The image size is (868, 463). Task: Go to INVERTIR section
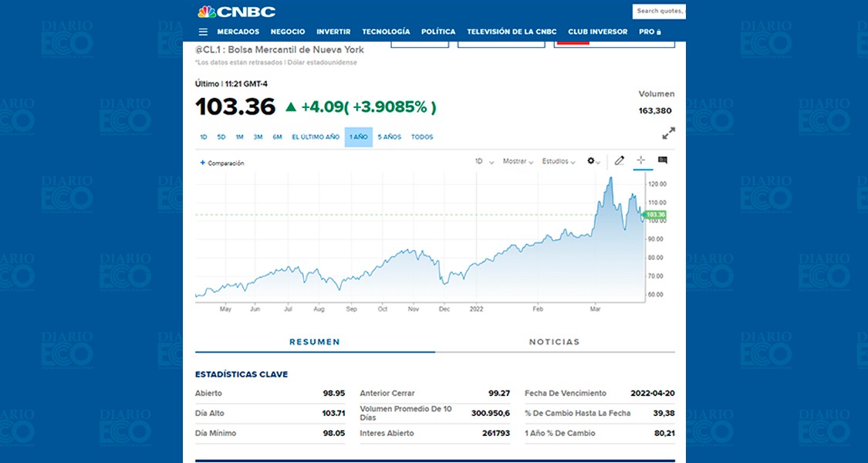coord(334,32)
